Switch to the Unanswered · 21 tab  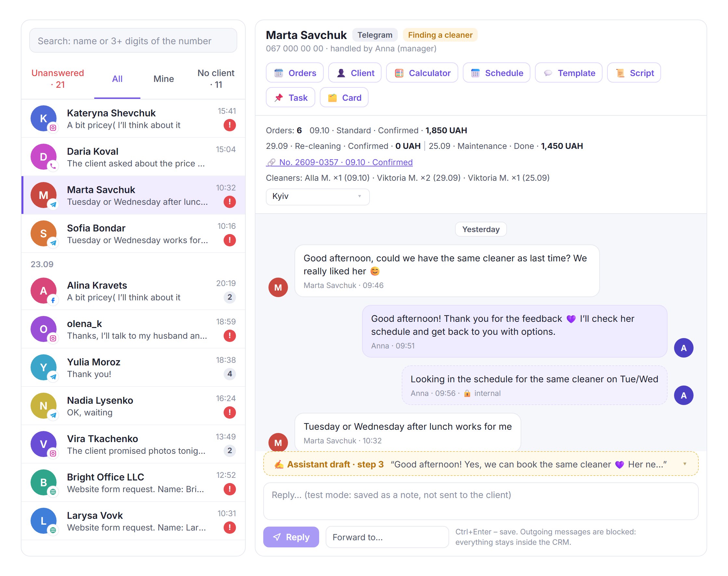coord(58,79)
